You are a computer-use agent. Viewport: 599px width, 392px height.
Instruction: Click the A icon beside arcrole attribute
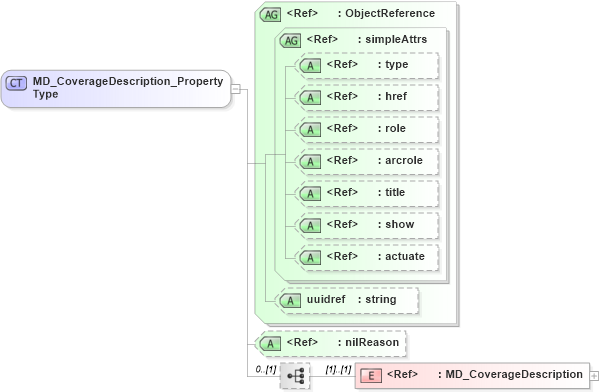click(310, 162)
